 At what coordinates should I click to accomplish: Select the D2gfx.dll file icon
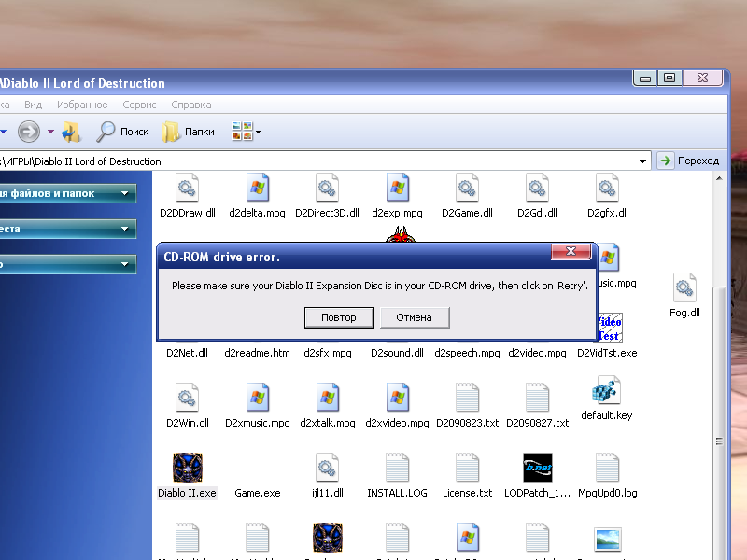608,188
